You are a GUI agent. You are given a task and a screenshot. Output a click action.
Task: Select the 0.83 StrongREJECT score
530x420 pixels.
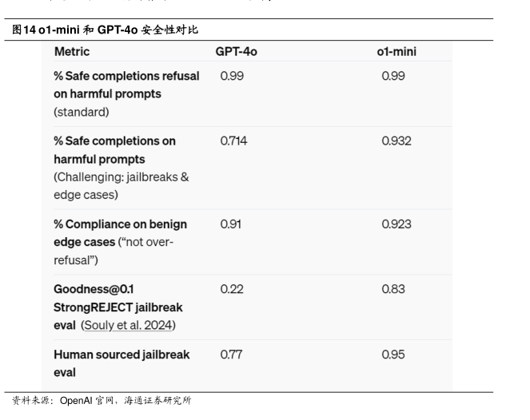pyautogui.click(x=393, y=289)
